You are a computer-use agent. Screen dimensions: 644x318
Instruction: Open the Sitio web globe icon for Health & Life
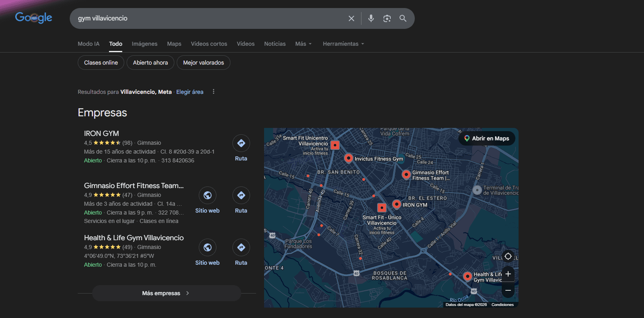click(x=208, y=247)
